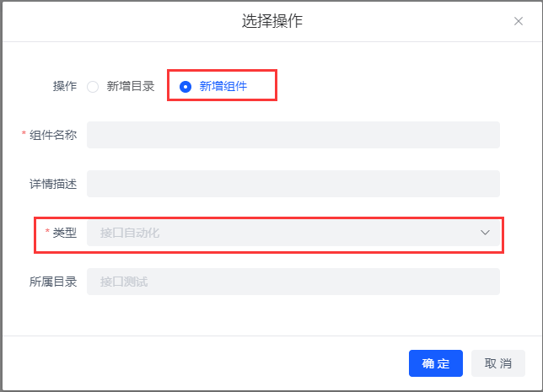Focus the 组件名称 input field
Image resolution: width=543 pixels, height=392 pixels.
tap(293, 135)
